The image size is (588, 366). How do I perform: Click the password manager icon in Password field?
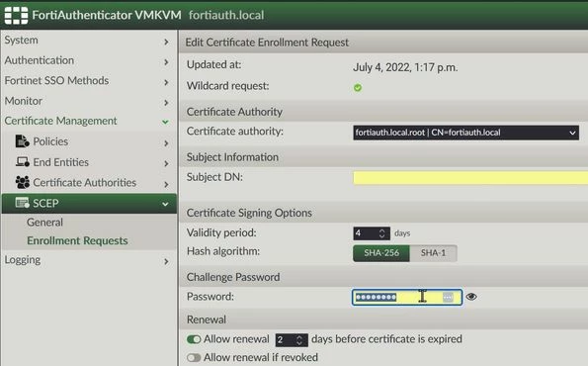[x=448, y=298]
